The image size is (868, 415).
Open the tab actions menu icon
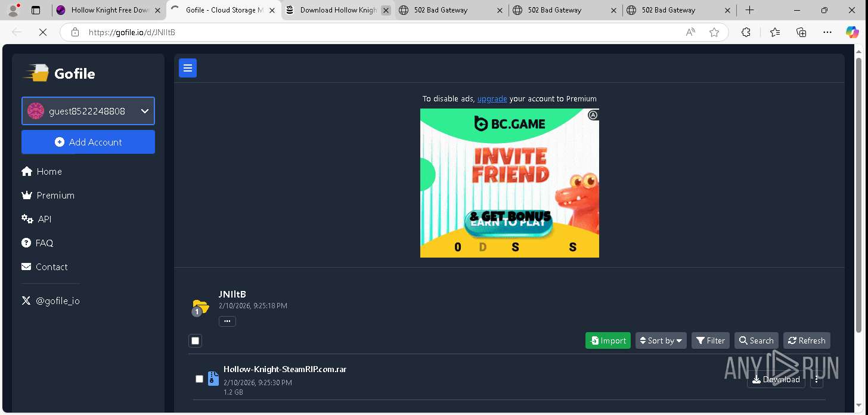tap(36, 10)
